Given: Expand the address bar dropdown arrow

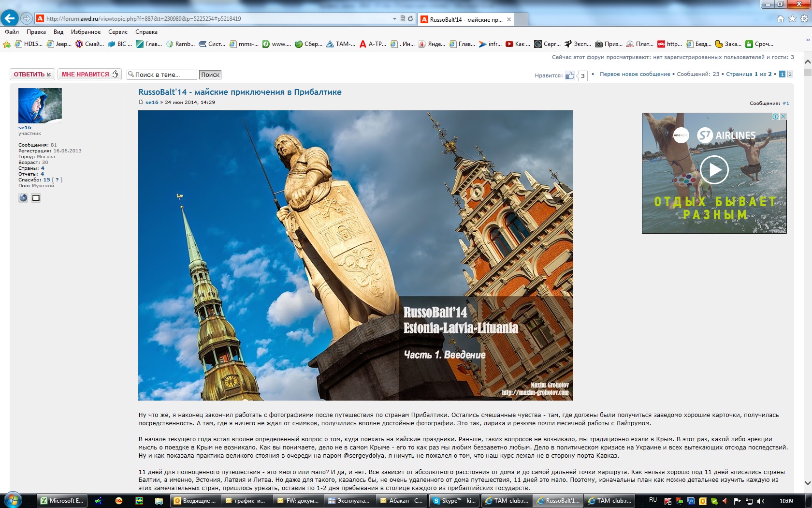Looking at the screenshot, I should 394,19.
